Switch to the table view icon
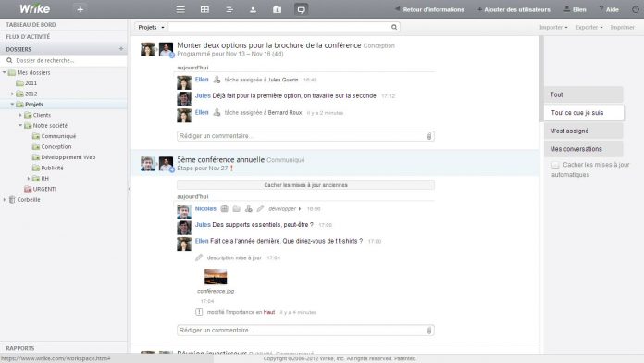 [x=204, y=9]
